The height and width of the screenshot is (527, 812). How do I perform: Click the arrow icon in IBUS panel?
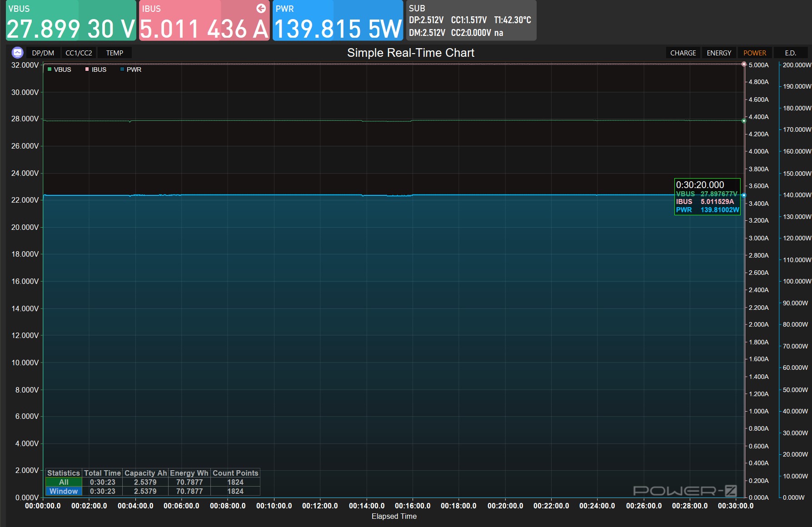261,8
